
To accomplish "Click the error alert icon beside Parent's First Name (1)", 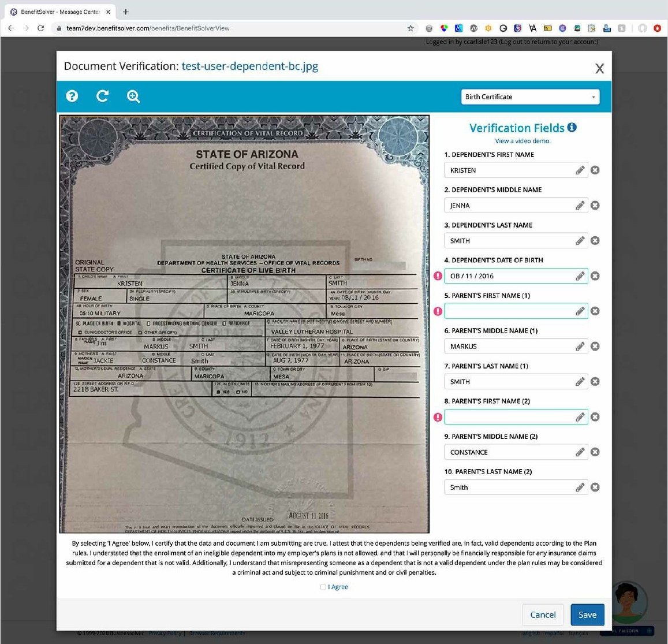I will click(438, 311).
